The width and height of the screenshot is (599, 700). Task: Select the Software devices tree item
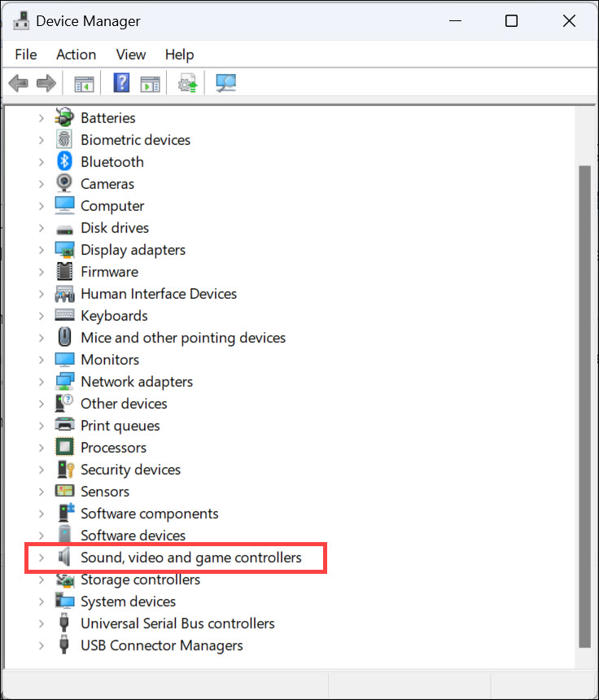[133, 536]
